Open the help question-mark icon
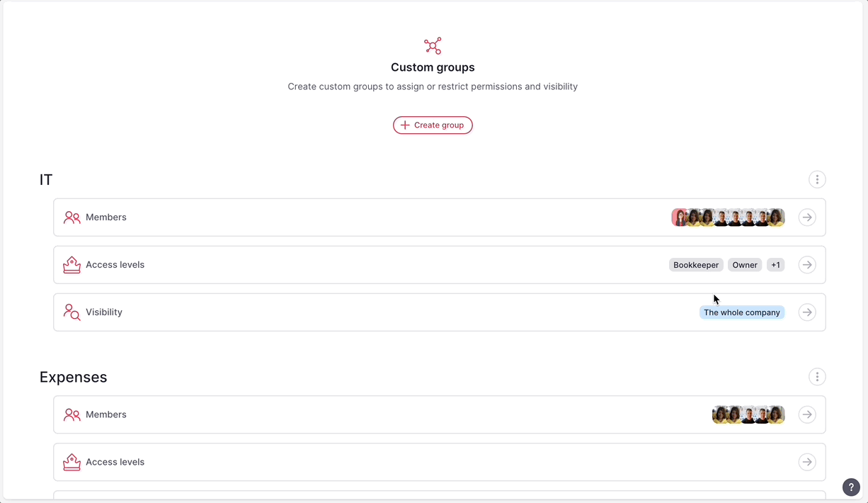This screenshot has width=868, height=503. 851,487
